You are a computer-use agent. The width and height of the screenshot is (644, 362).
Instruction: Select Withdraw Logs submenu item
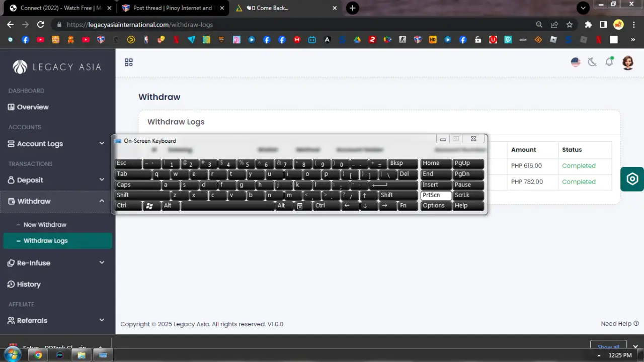click(x=58, y=241)
